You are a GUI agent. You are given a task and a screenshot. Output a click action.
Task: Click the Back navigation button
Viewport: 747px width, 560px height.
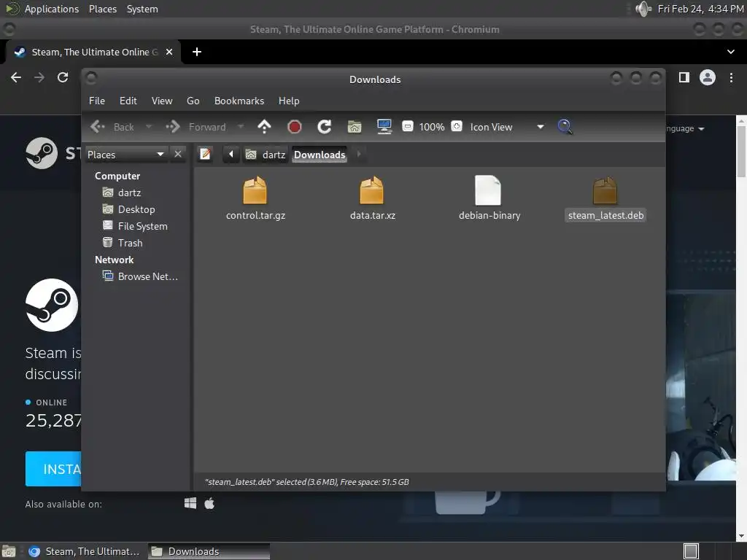(x=112, y=127)
